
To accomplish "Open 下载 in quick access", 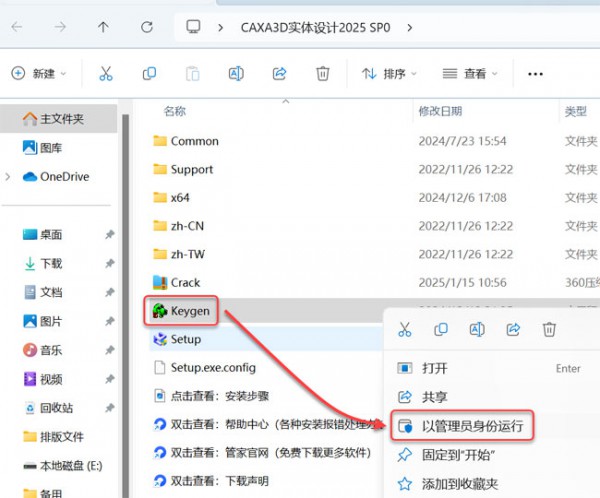I will 42,263.
